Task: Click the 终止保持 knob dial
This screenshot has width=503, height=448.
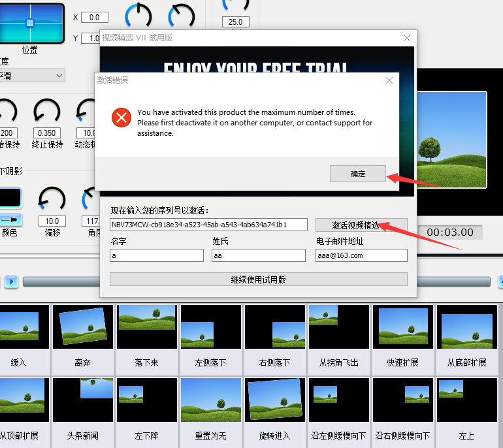Action: coord(47,112)
